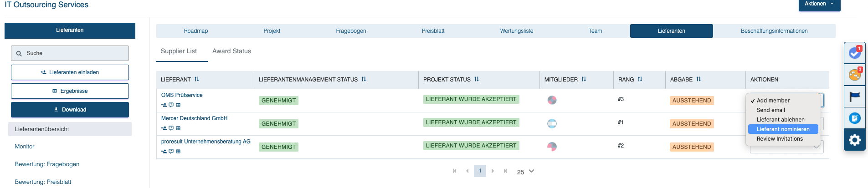Click questionnaire icon under Mercer Deutschland GmbH
The height and width of the screenshot is (188, 868).
point(171,128)
